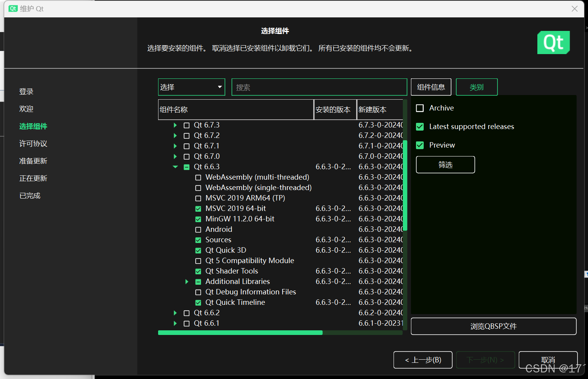Uncheck MSVC 2019 64-bit component

click(x=198, y=209)
